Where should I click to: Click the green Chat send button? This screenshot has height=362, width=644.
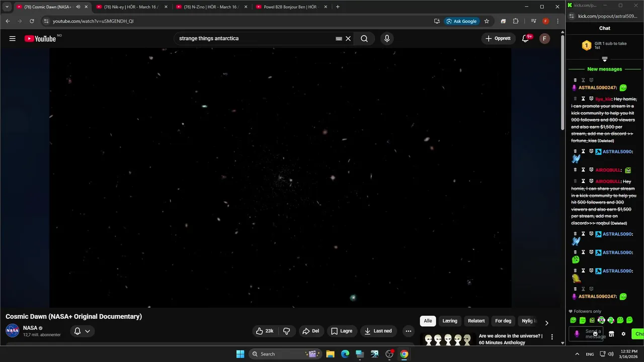(x=638, y=334)
